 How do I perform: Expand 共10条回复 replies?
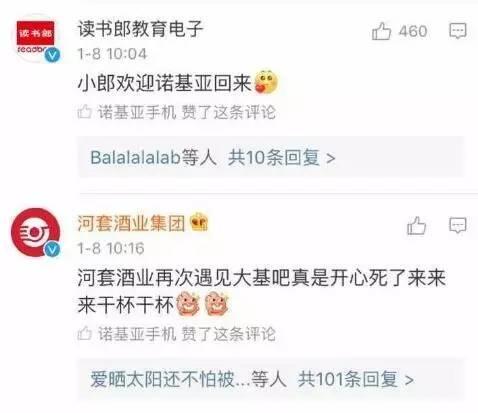(281, 157)
